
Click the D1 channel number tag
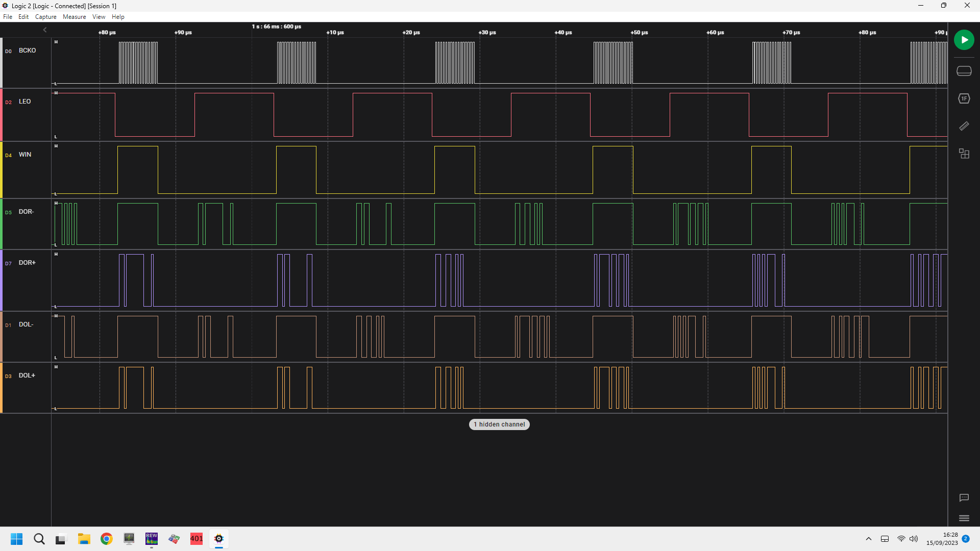coord(8,325)
